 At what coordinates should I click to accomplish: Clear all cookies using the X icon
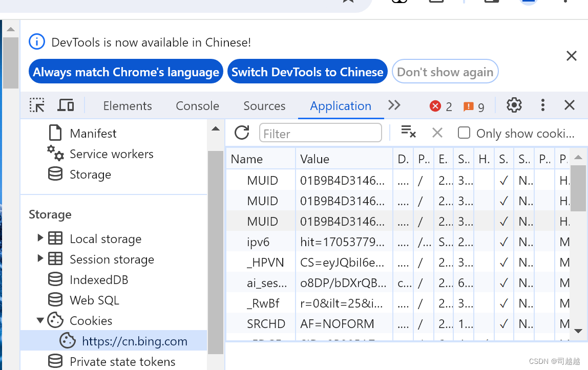pyautogui.click(x=437, y=133)
